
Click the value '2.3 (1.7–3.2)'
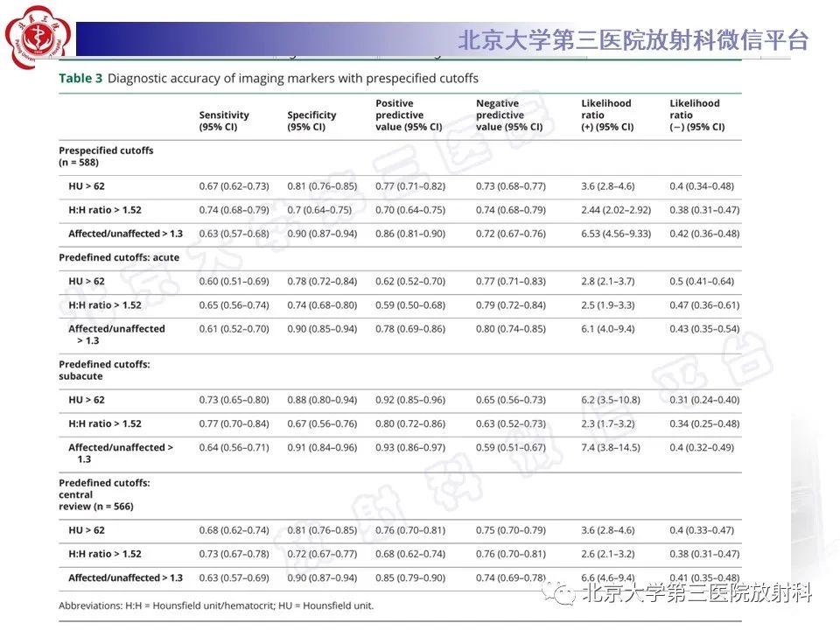pos(608,423)
